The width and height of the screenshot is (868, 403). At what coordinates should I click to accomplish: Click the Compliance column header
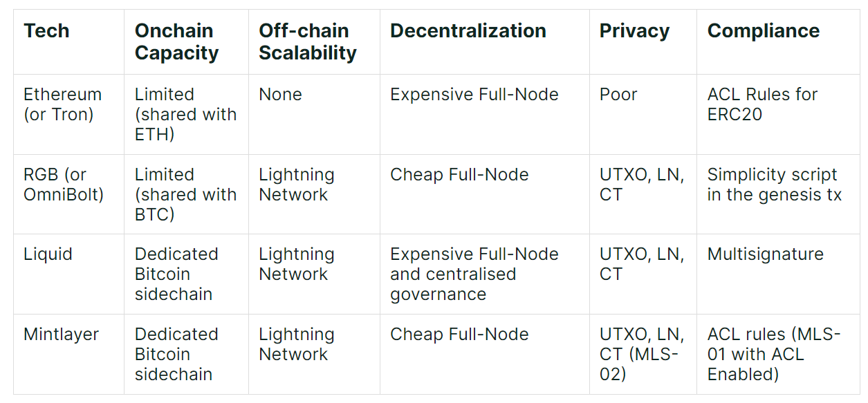pyautogui.click(x=764, y=31)
